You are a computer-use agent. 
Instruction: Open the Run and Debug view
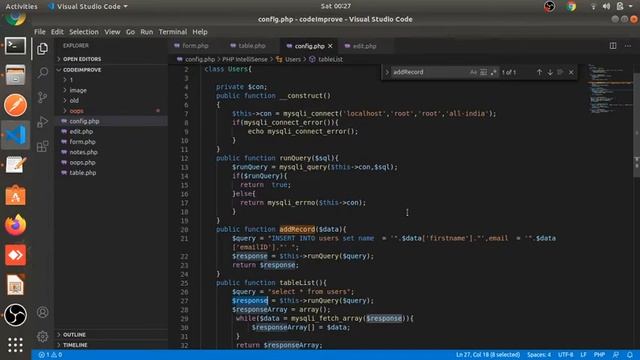pos(42,122)
